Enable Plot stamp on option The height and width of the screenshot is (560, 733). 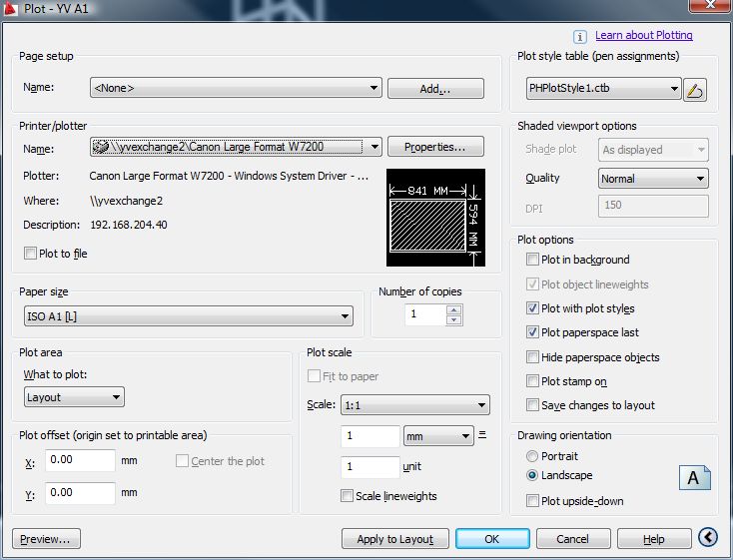click(x=533, y=381)
